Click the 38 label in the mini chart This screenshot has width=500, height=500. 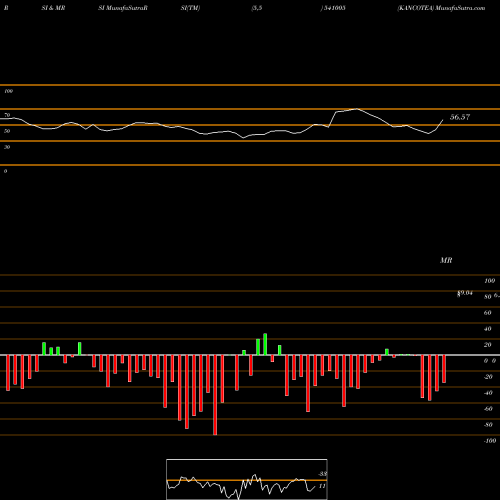(322, 474)
